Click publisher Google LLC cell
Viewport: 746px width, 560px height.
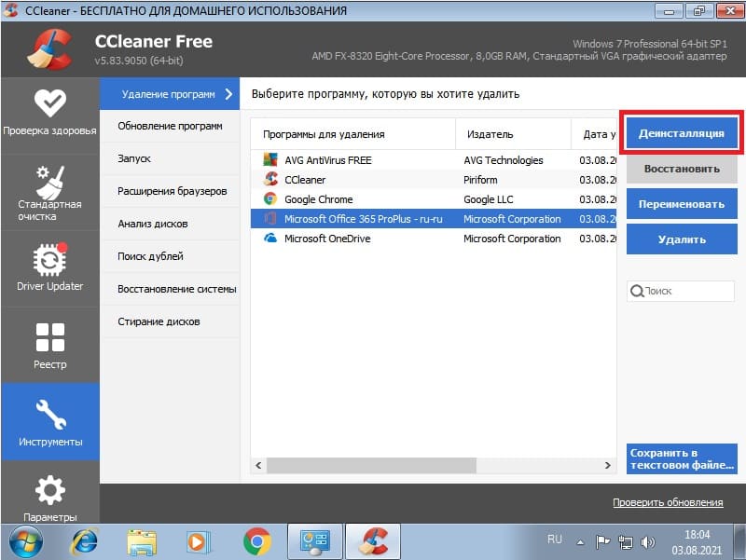point(488,199)
